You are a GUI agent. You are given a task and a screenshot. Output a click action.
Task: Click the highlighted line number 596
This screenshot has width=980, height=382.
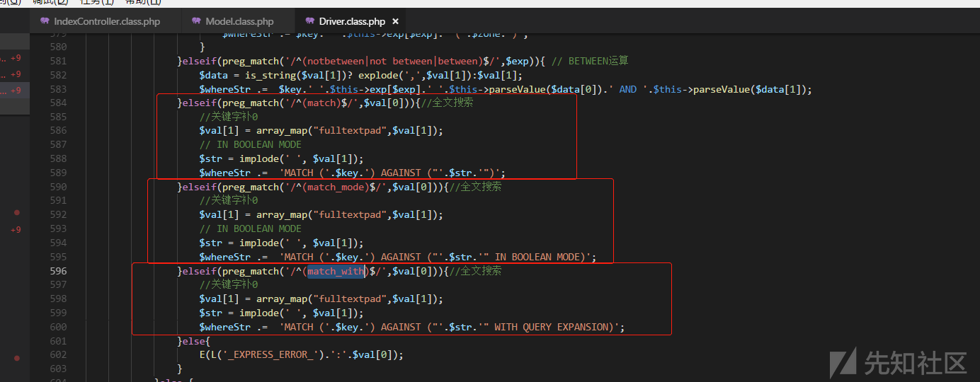[58, 271]
